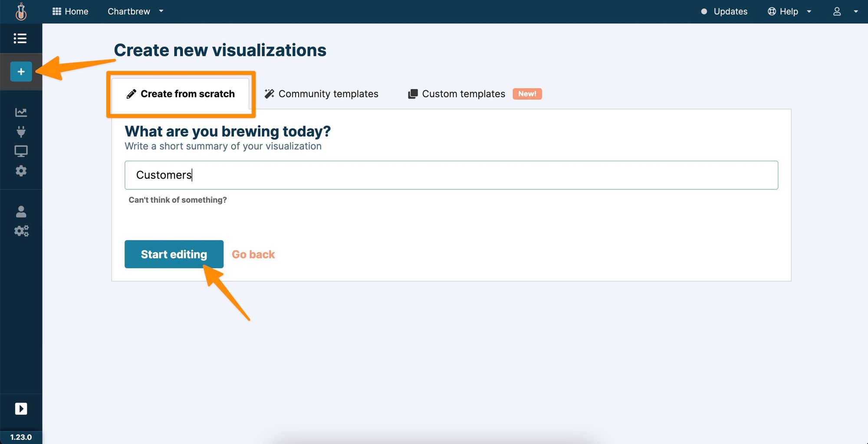Open the list menu icon in sidebar
Image resolution: width=868 pixels, height=444 pixels.
click(20, 38)
